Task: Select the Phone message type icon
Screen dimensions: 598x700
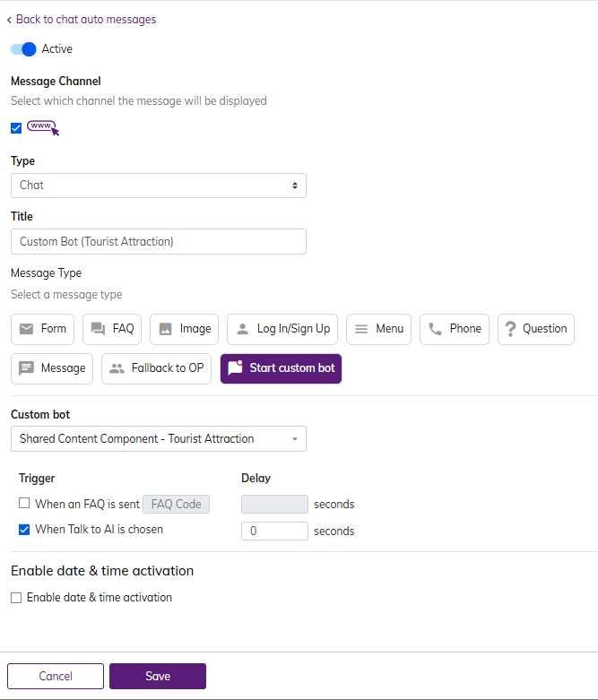Action: (435, 329)
